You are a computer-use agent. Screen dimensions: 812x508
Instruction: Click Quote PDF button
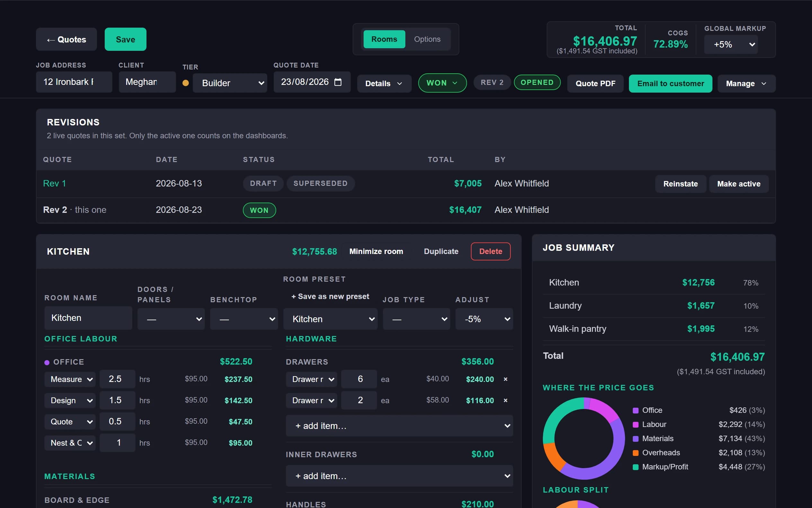click(x=595, y=83)
